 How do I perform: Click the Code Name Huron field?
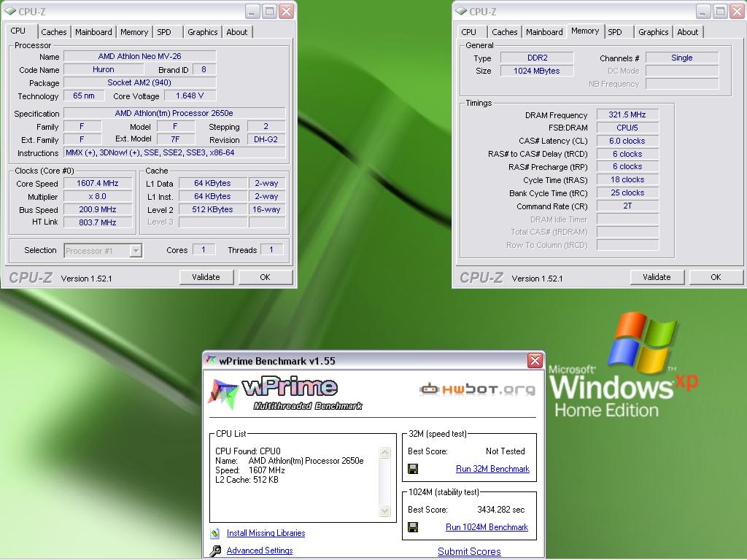pyautogui.click(x=104, y=69)
